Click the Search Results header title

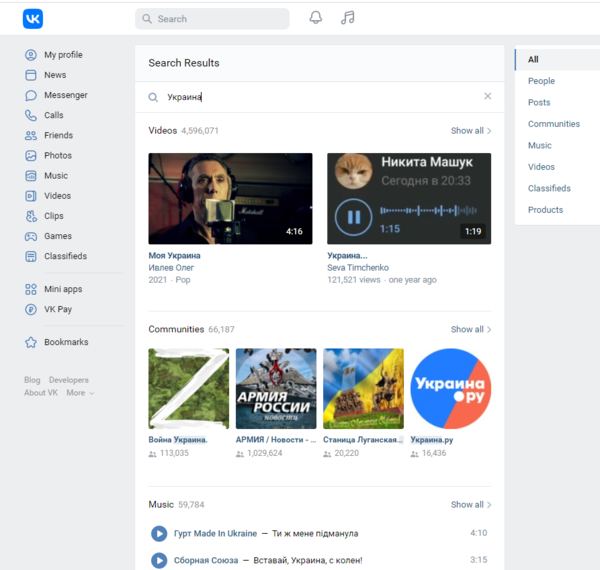184,63
